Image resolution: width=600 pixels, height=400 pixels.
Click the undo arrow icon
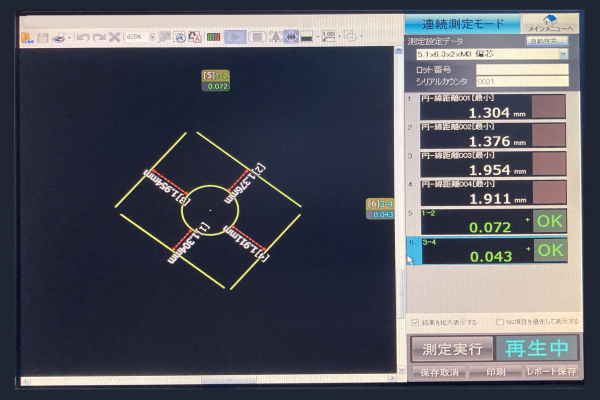(x=82, y=38)
